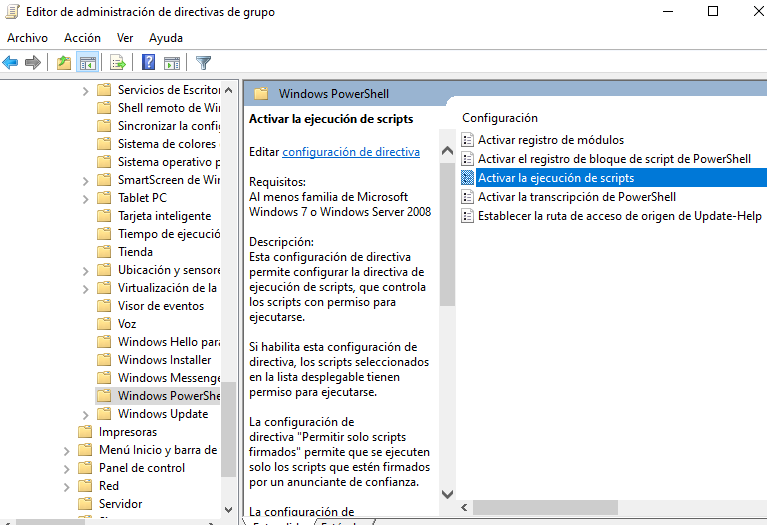Click the Configuración column header
This screenshot has height=525, width=767.
[x=500, y=118]
